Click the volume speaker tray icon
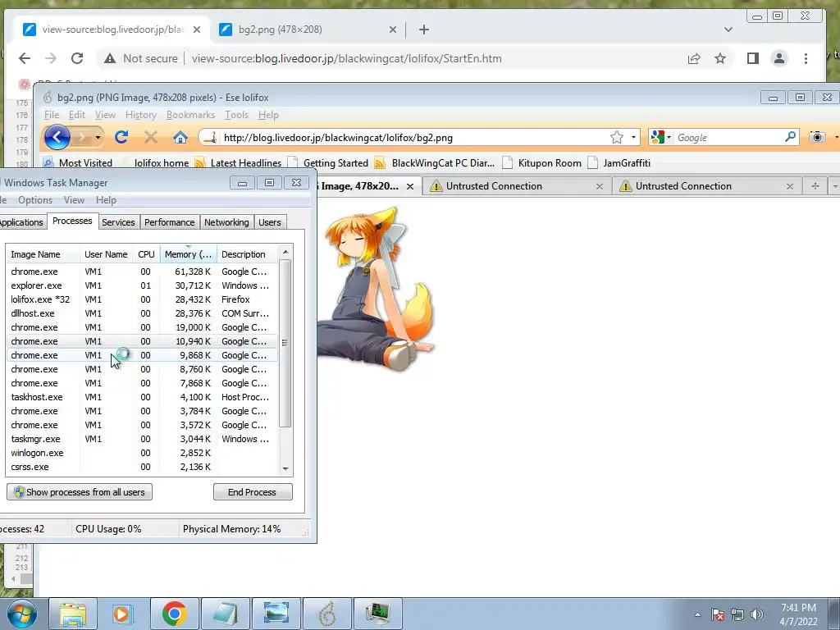 pyautogui.click(x=757, y=614)
